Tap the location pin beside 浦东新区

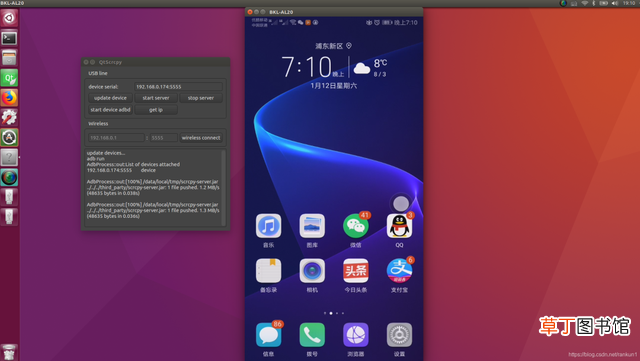click(349, 46)
